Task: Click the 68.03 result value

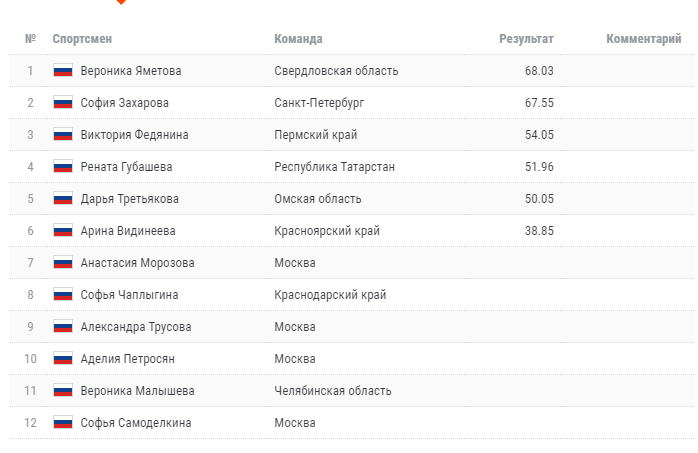Action: click(x=539, y=71)
